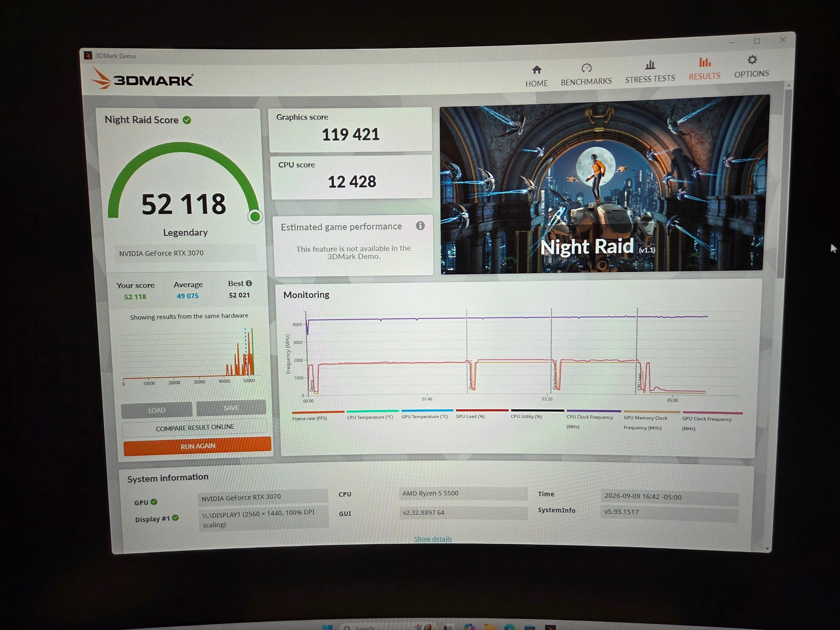Screen dimensions: 840x630
Task: Minimize the 3DMark Demo window
Action: [x=732, y=42]
